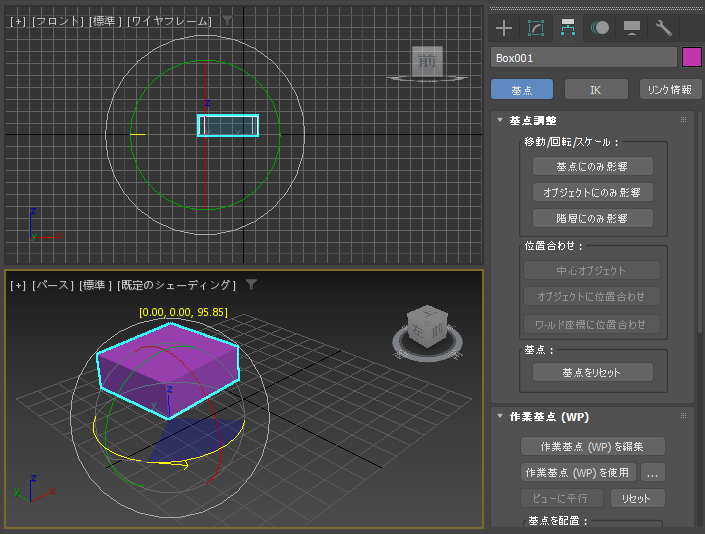The width and height of the screenshot is (705, 534).
Task: Open the [標準] menu in Front viewport
Action: pyautogui.click(x=105, y=21)
